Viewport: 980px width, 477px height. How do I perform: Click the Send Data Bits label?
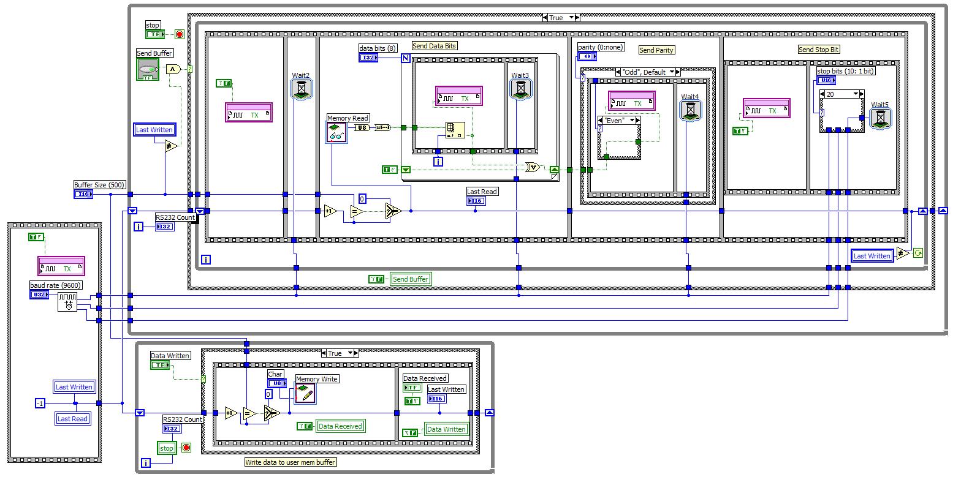(x=435, y=46)
